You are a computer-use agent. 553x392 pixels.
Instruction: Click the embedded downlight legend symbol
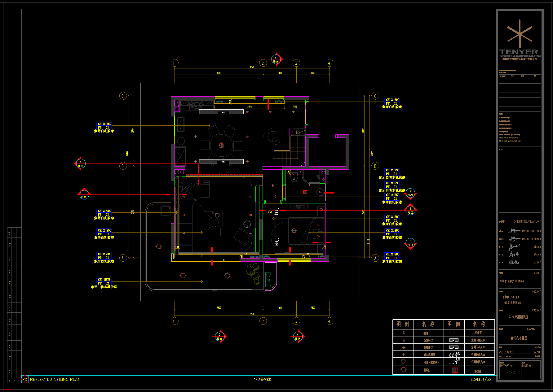click(404, 354)
